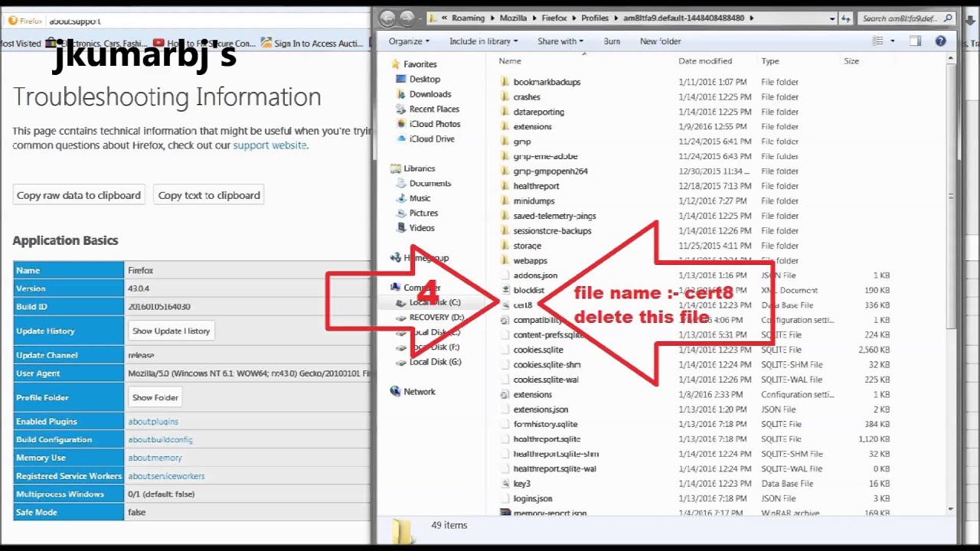
Task: Open the about:plugins link
Action: [153, 422]
